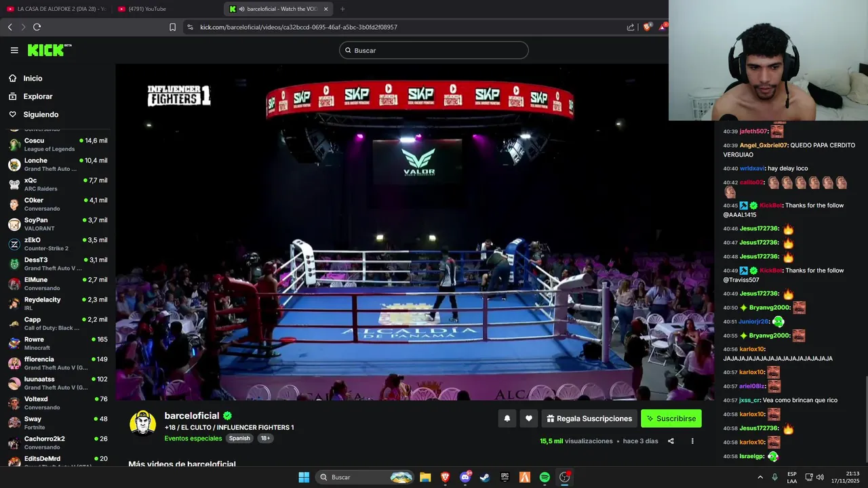Close the barceloficial Kick tab

[x=325, y=9]
